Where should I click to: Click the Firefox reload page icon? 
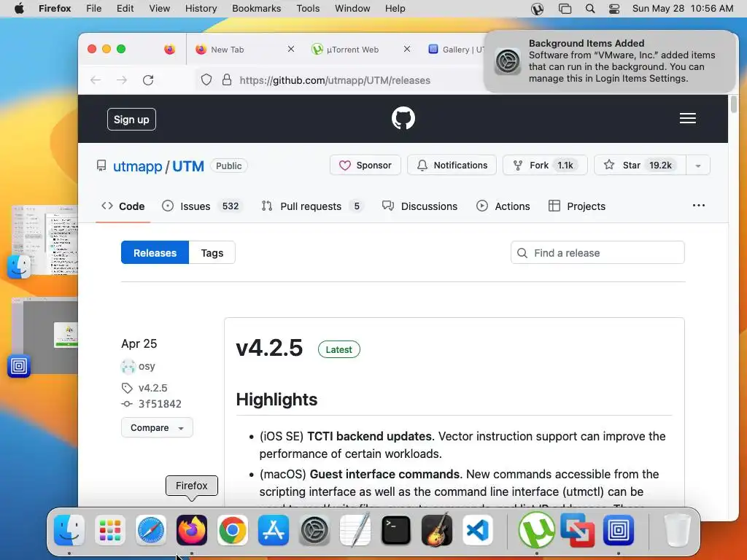[x=148, y=80]
